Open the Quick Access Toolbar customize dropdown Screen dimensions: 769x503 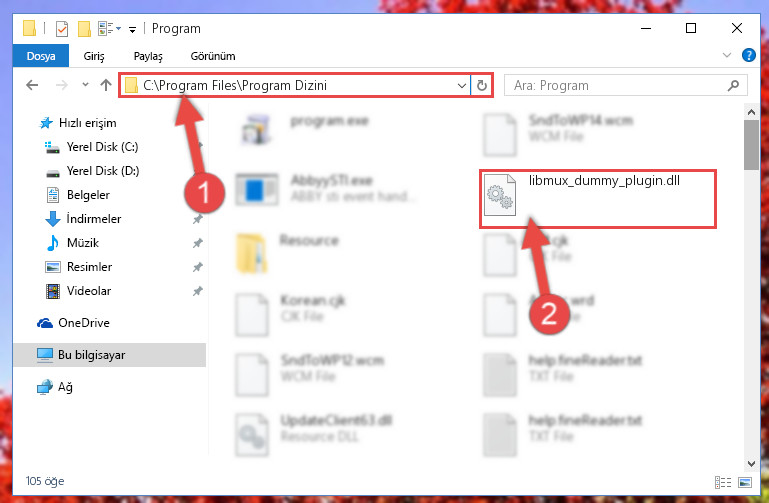[x=132, y=29]
